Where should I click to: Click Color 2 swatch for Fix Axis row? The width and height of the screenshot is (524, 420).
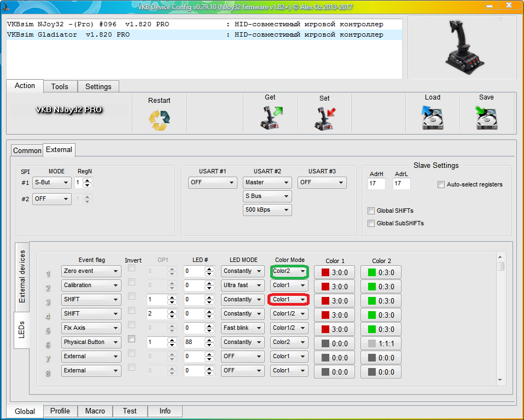(381, 329)
